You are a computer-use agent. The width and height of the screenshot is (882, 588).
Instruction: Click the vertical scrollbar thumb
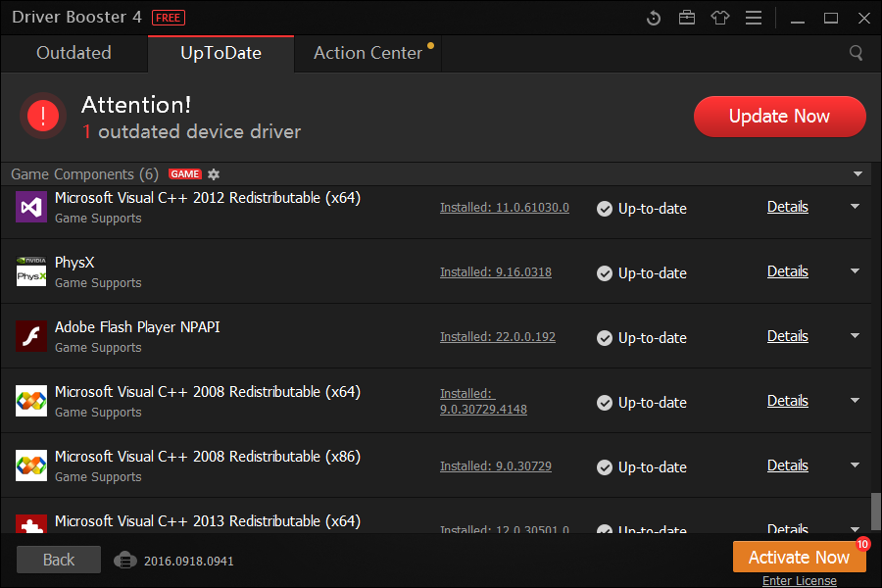tap(876, 512)
